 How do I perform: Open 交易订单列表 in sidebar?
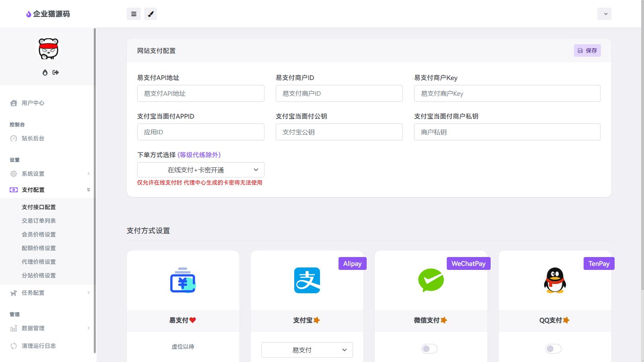tap(39, 221)
